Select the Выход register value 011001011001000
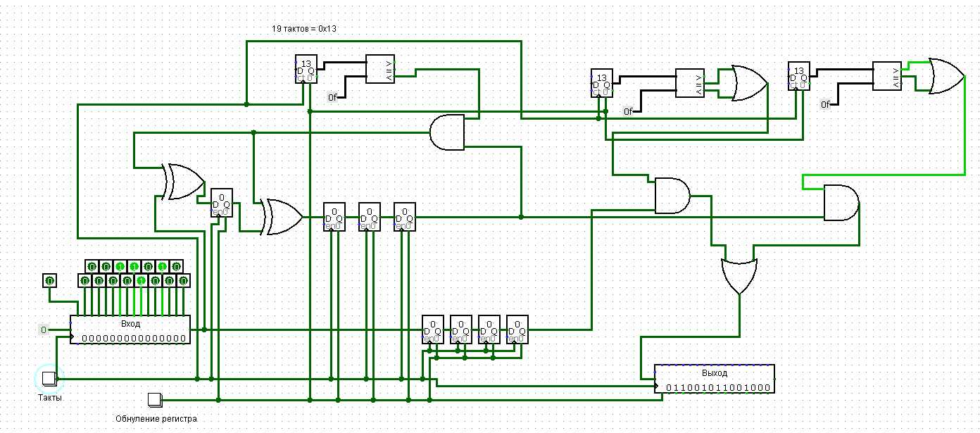This screenshot has width=980, height=433. [x=718, y=388]
